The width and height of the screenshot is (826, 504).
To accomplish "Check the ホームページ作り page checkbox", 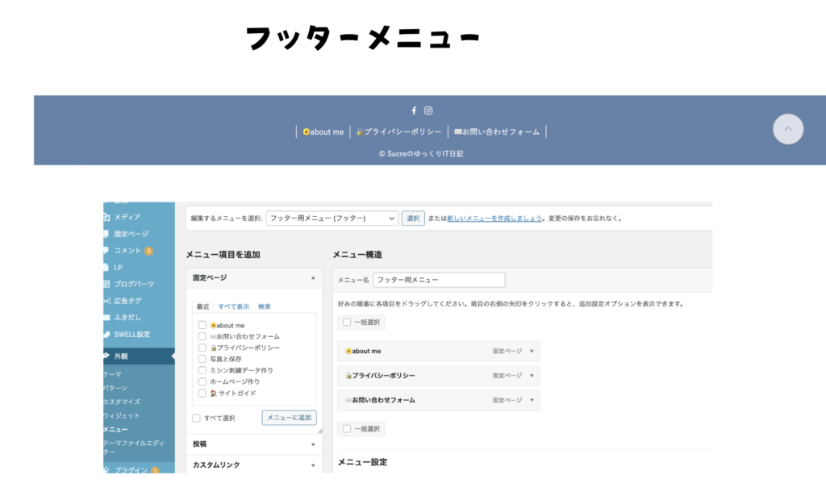I will [202, 381].
